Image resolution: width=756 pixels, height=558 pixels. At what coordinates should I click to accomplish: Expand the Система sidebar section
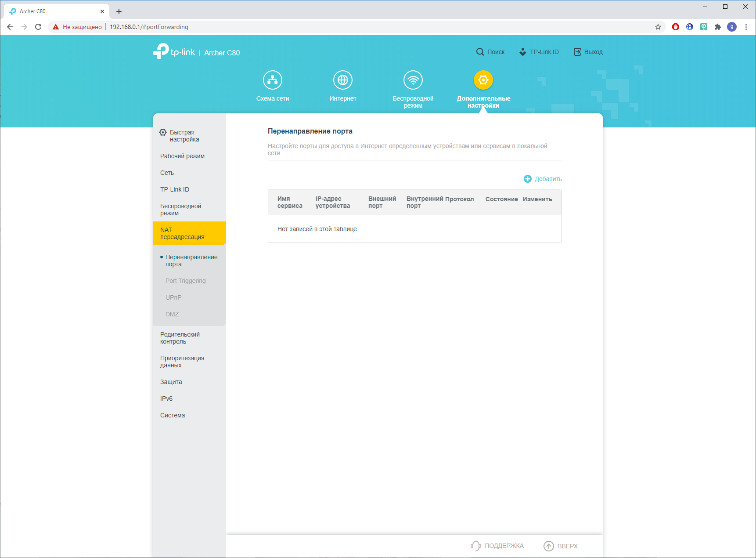173,415
